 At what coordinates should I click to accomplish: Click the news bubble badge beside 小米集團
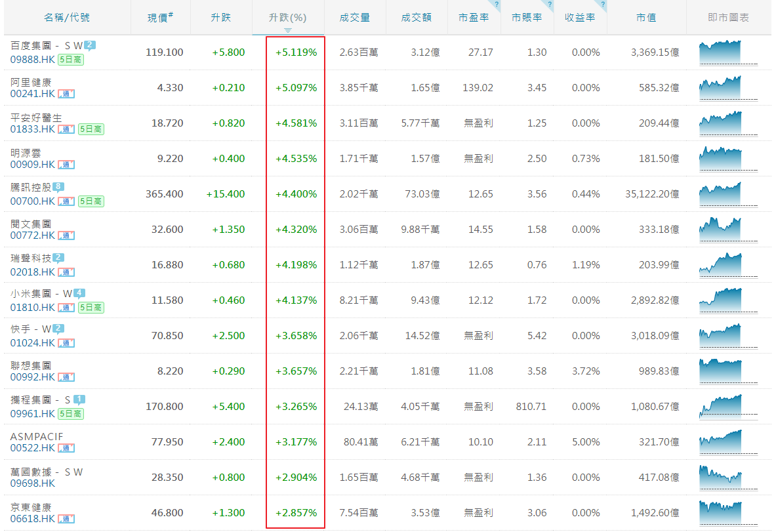79,293
